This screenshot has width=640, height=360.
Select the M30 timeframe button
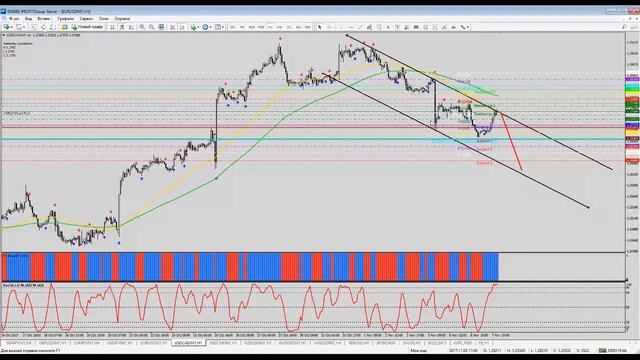(261, 27)
